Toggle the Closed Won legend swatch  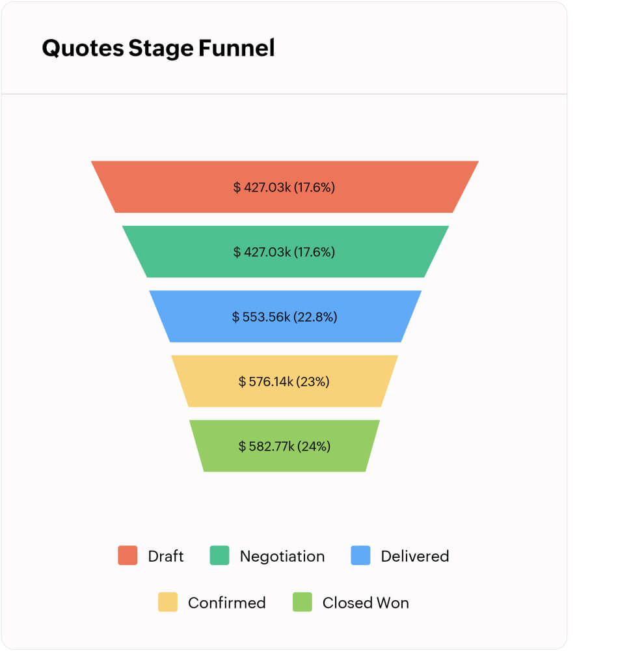(x=302, y=602)
